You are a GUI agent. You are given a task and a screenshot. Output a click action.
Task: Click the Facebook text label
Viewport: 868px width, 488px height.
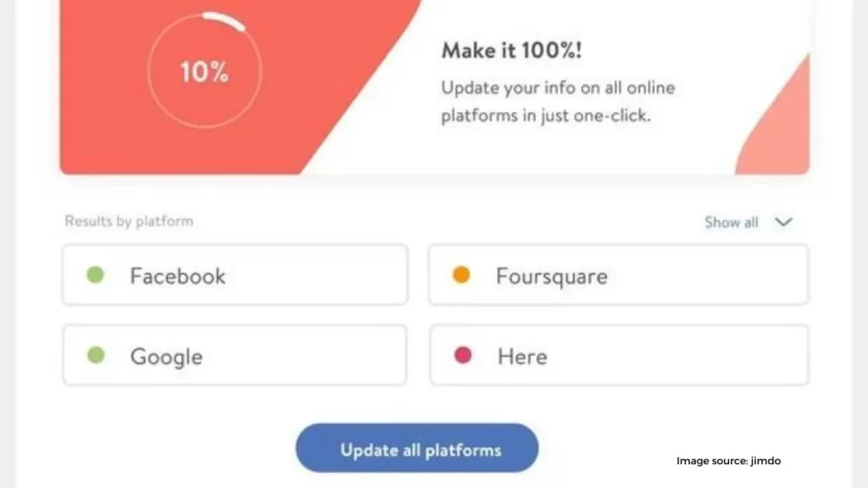coord(178,276)
